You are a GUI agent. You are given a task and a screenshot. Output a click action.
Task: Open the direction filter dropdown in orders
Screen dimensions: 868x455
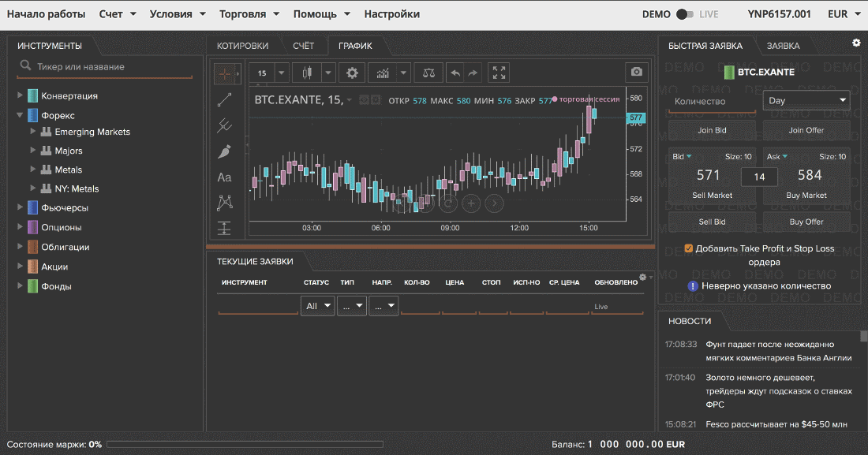click(x=383, y=305)
